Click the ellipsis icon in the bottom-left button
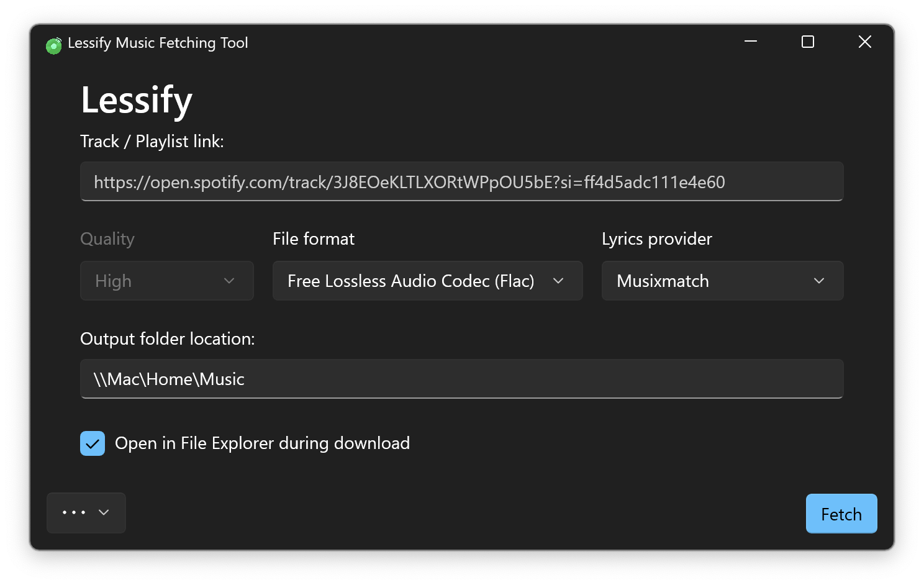The width and height of the screenshot is (924, 585). point(73,513)
